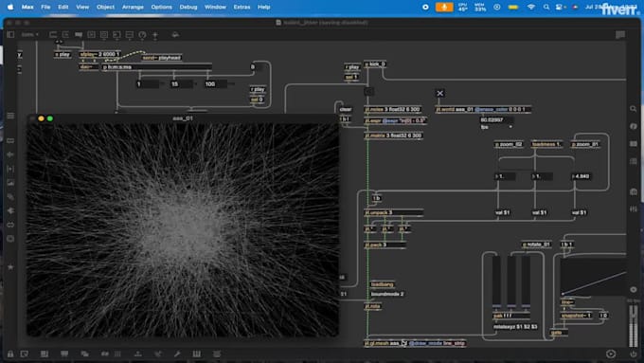This screenshot has width=644, height=363.
Task: Select the number box showing 100
Action: point(215,84)
